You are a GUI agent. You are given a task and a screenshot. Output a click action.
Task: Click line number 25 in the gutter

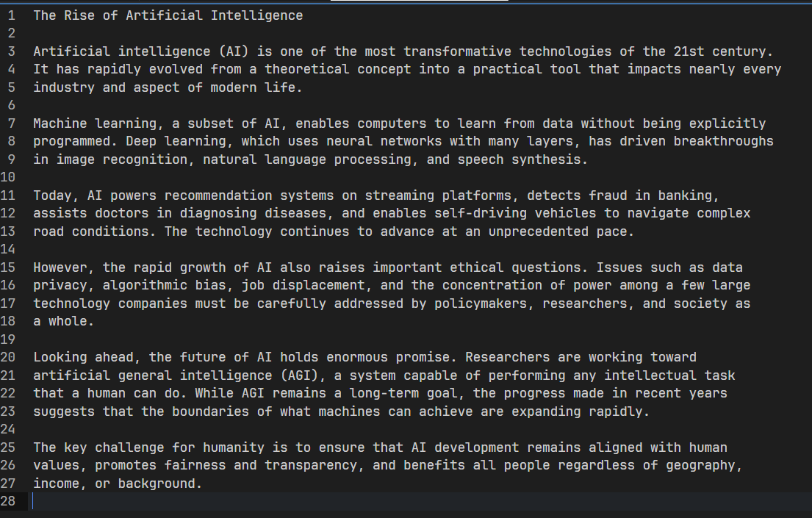[8, 447]
